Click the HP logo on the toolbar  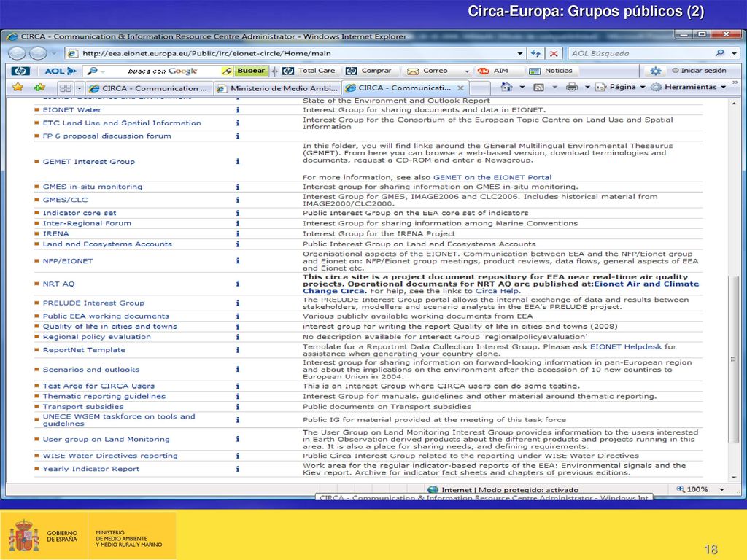20,71
